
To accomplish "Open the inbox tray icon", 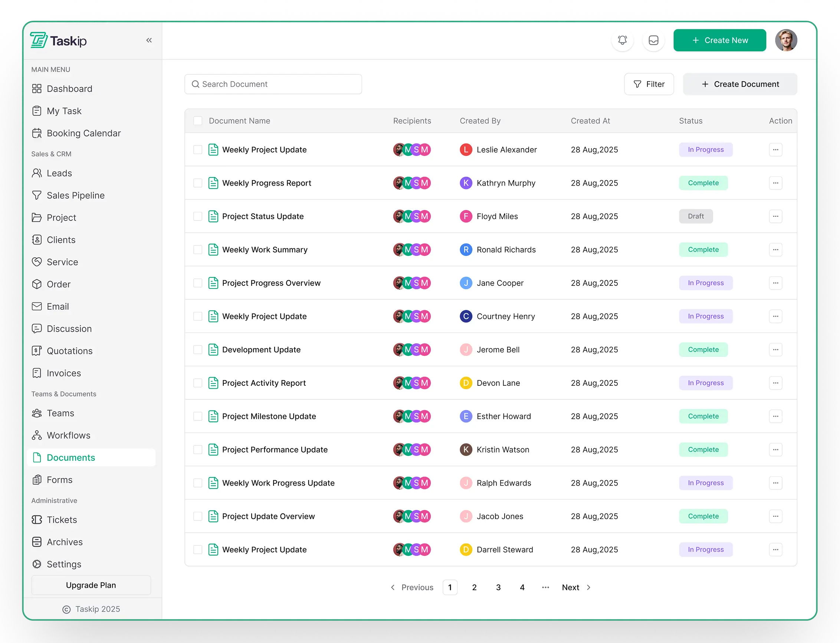I will [x=653, y=40].
